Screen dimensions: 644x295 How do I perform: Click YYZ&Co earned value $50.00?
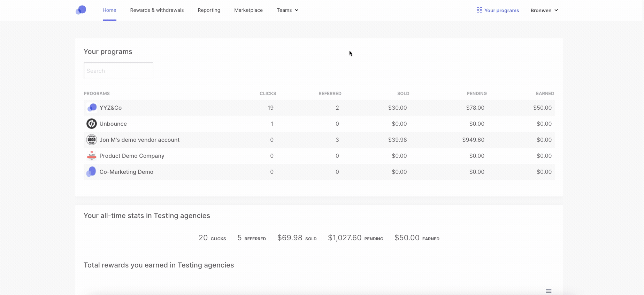pyautogui.click(x=542, y=108)
